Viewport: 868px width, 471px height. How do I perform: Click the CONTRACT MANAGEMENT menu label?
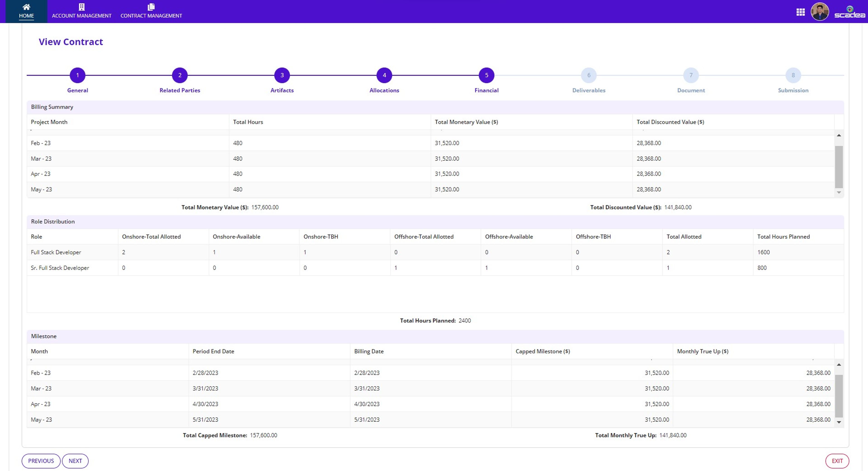tap(151, 16)
